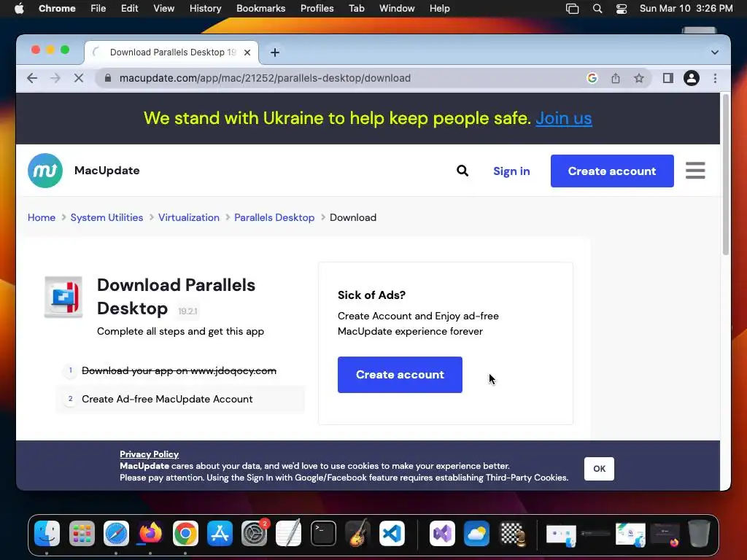Open the Chess app in the Dock
This screenshot has height=560, width=747.
[513, 533]
